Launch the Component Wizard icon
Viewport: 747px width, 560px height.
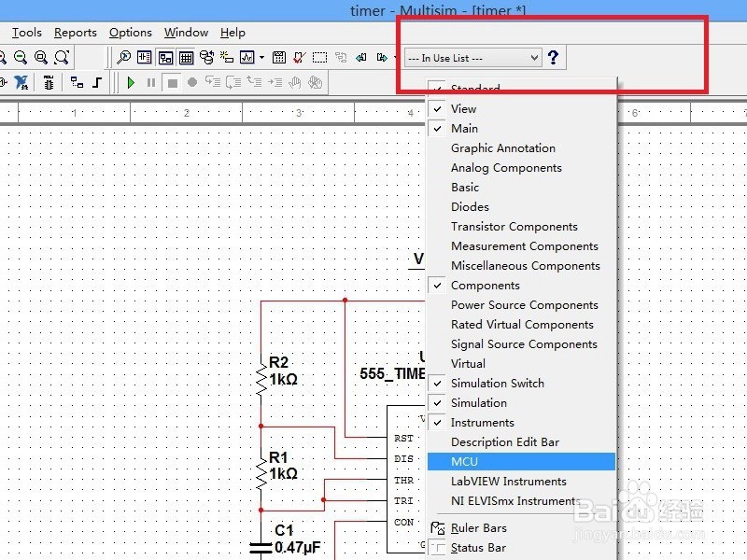tap(226, 58)
